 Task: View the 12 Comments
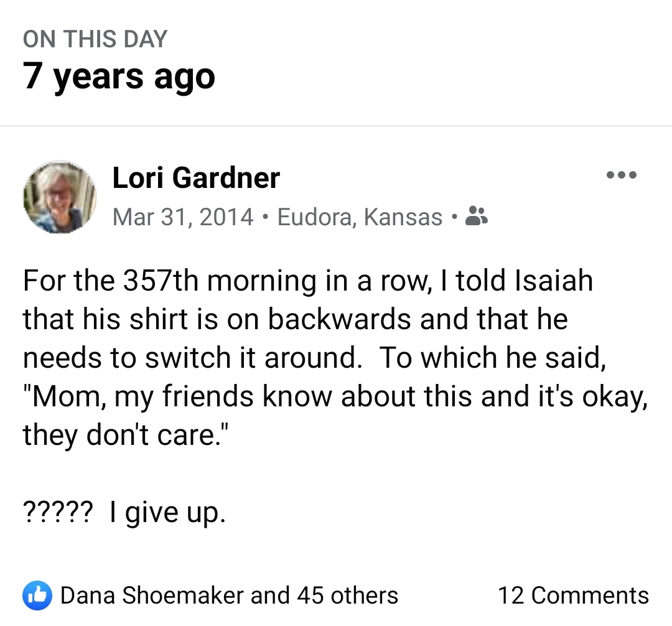point(572,596)
